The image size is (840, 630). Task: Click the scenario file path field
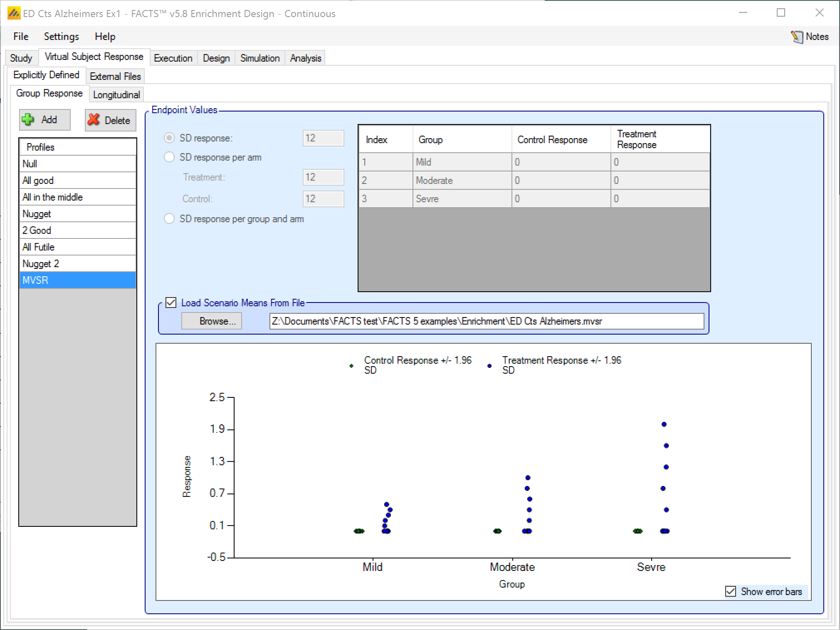(486, 321)
